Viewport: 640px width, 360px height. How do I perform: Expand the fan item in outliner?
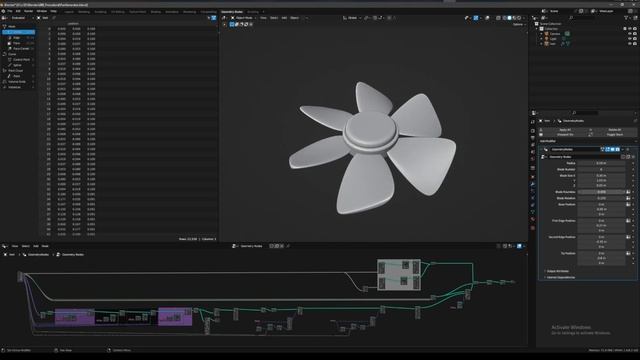(x=542, y=44)
